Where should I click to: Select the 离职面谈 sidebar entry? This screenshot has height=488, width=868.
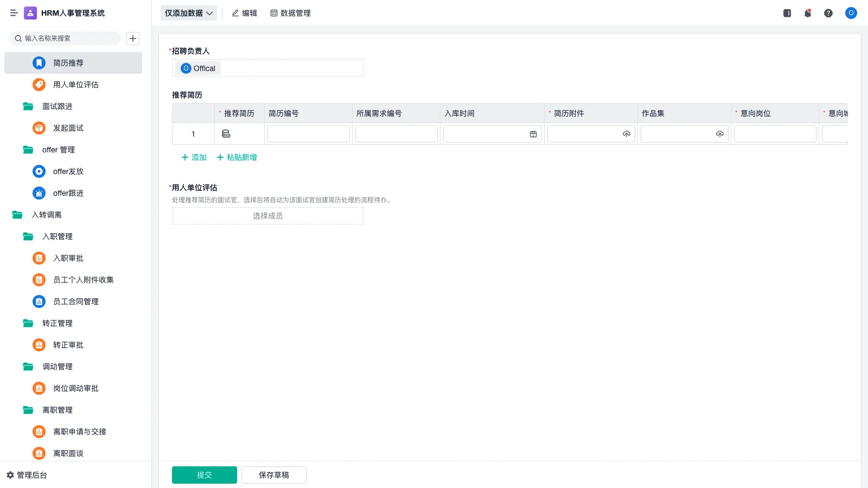(x=68, y=453)
